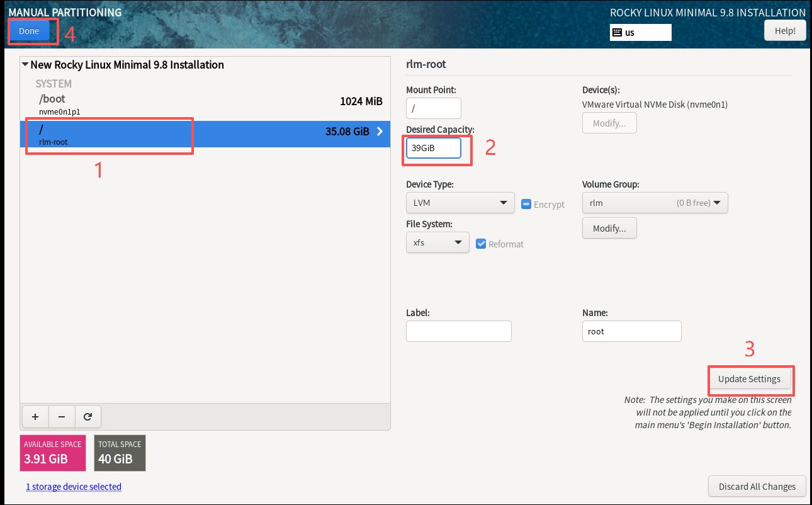
Task: Select the /boot nvme0n1p1 partition row
Action: click(x=205, y=105)
